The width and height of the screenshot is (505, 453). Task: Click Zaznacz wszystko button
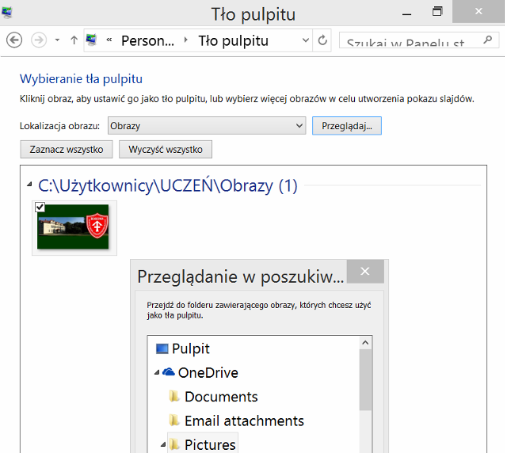tap(66, 149)
